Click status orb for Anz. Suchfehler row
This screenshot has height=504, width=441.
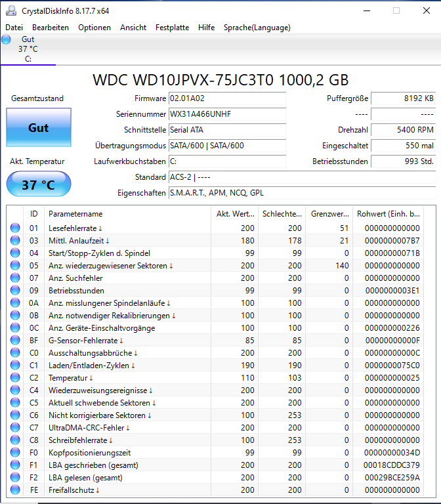click(x=15, y=278)
